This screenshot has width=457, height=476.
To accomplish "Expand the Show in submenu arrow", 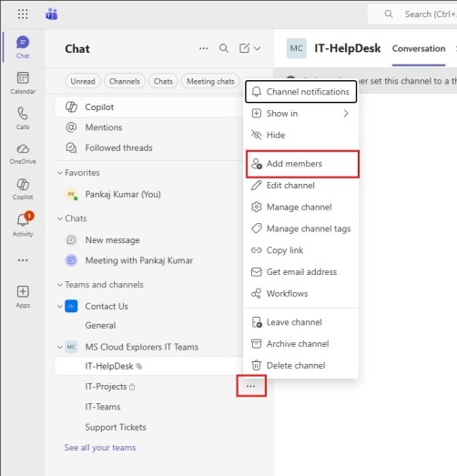I will click(346, 114).
